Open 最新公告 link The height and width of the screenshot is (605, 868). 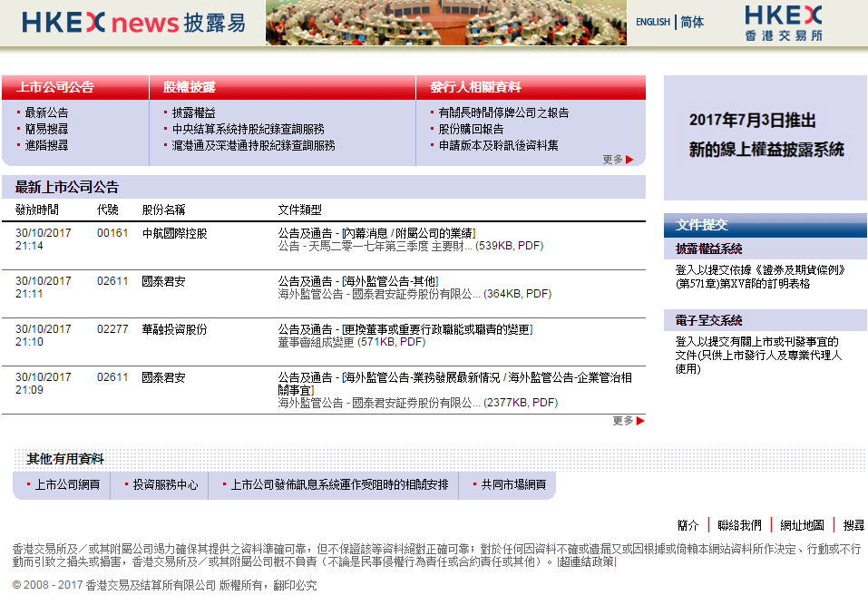click(46, 112)
